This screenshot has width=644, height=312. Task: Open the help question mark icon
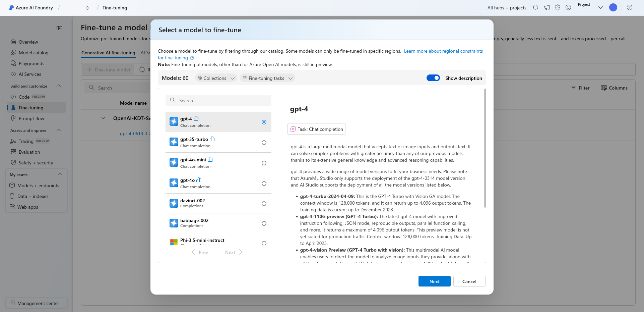point(630,7)
